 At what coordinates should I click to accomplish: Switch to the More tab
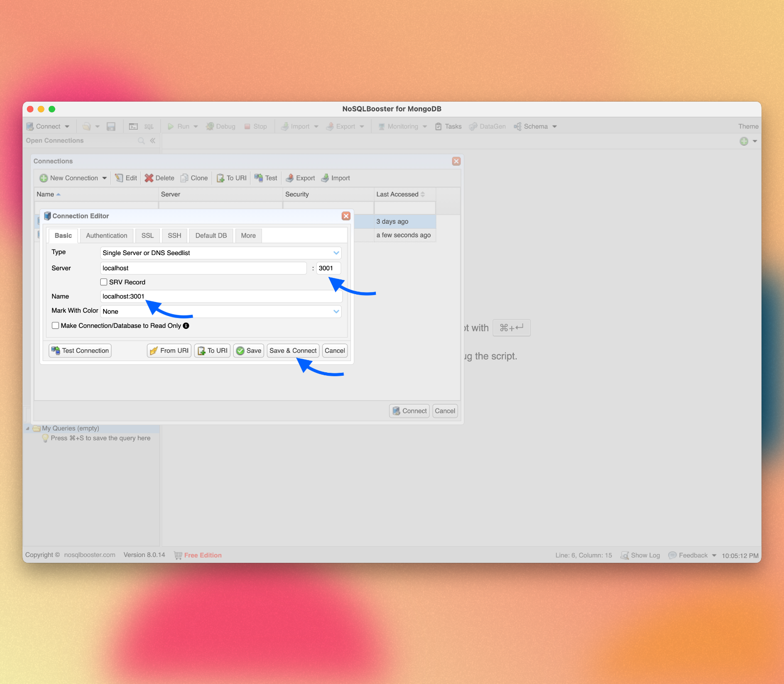[x=248, y=235]
